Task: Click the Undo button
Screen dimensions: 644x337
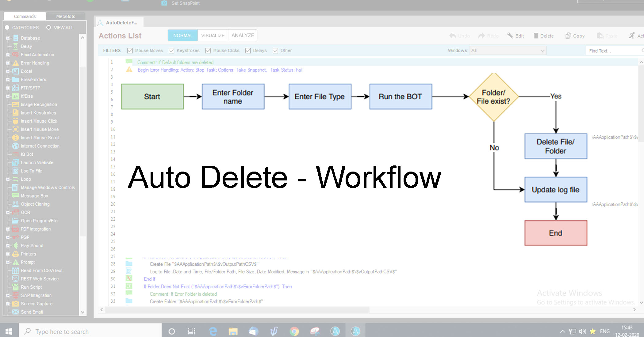Action: tap(459, 36)
